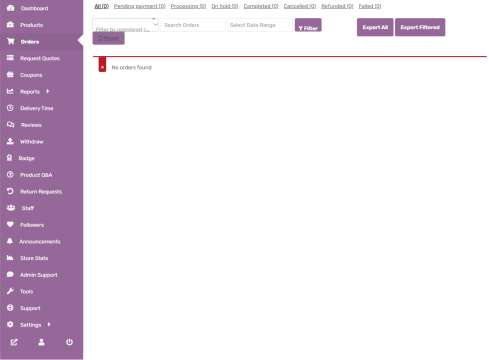The height and width of the screenshot is (360, 489).
Task: Open Followers menu label
Action: [x=32, y=225]
